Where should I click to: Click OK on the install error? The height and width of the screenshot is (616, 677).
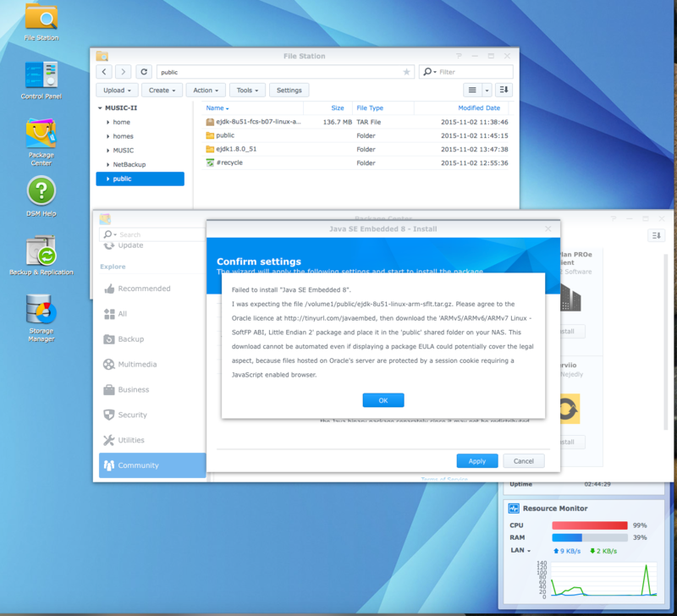(x=383, y=400)
